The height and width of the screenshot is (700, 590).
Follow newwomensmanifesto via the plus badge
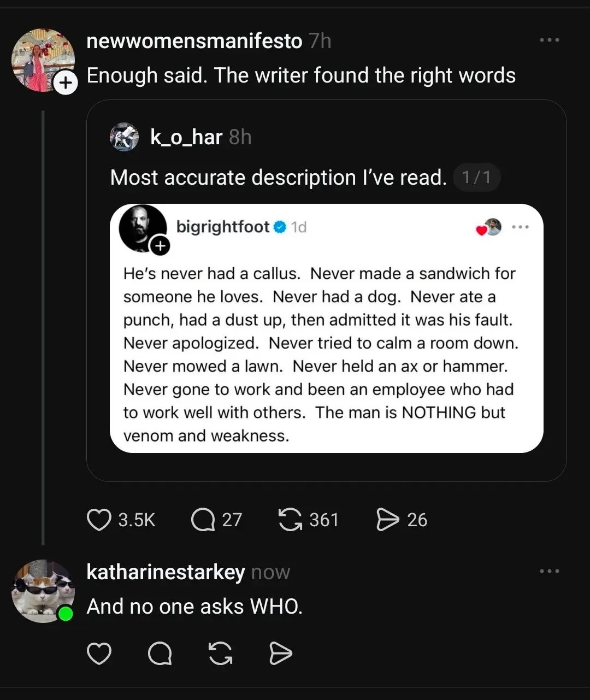pos(66,83)
